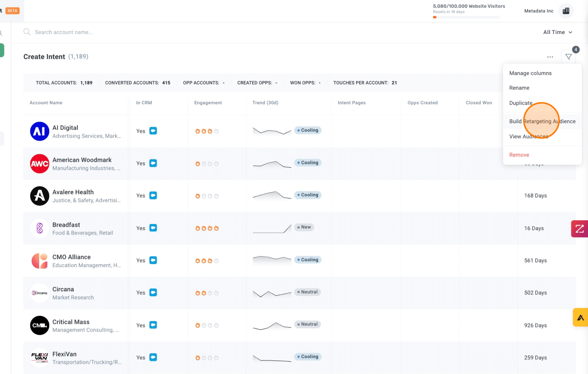Image resolution: width=588 pixels, height=374 pixels.
Task: Choose Duplicate in the options menu
Action: tap(542, 103)
